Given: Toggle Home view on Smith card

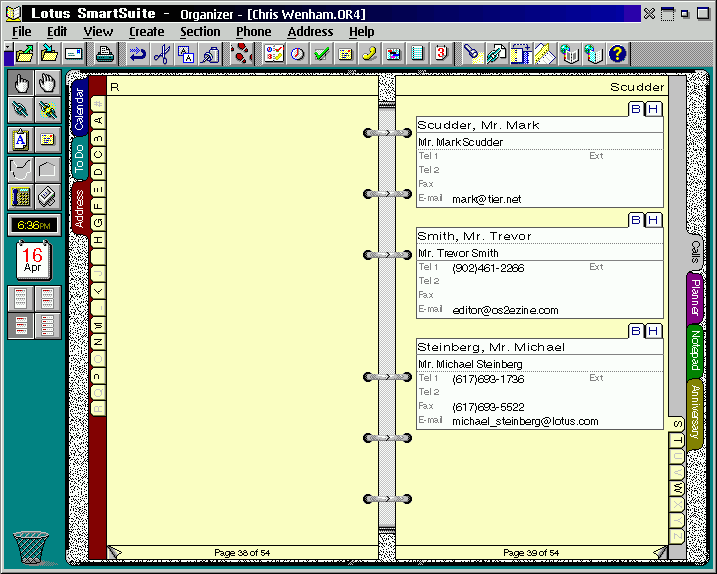Looking at the screenshot, I should pos(653,220).
